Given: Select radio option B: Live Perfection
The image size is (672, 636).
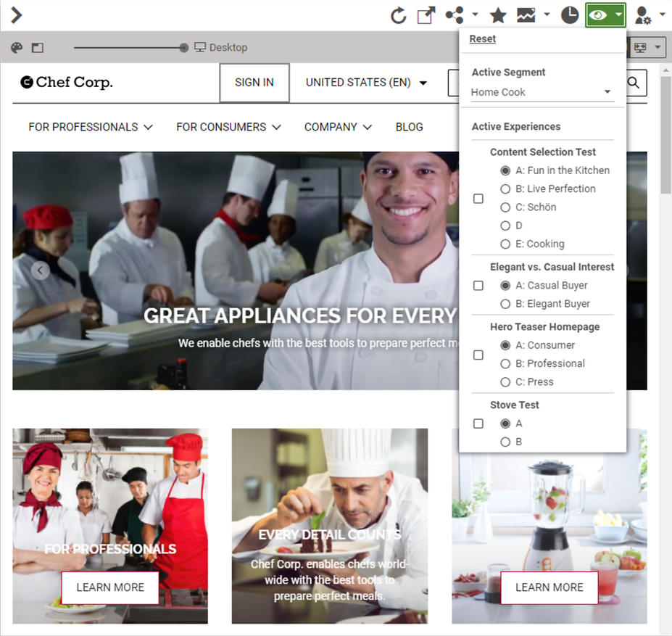Looking at the screenshot, I should pos(505,189).
